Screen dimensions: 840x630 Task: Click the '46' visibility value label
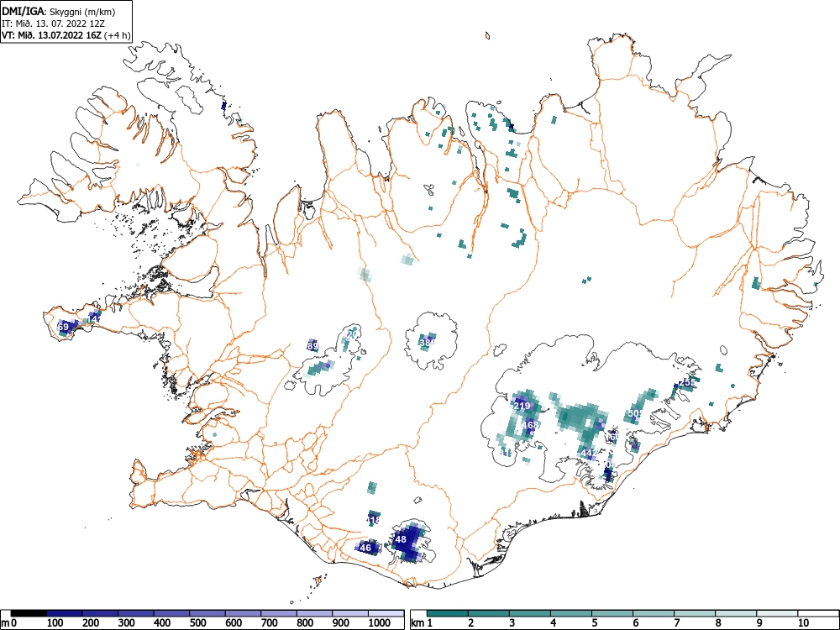coord(365,548)
